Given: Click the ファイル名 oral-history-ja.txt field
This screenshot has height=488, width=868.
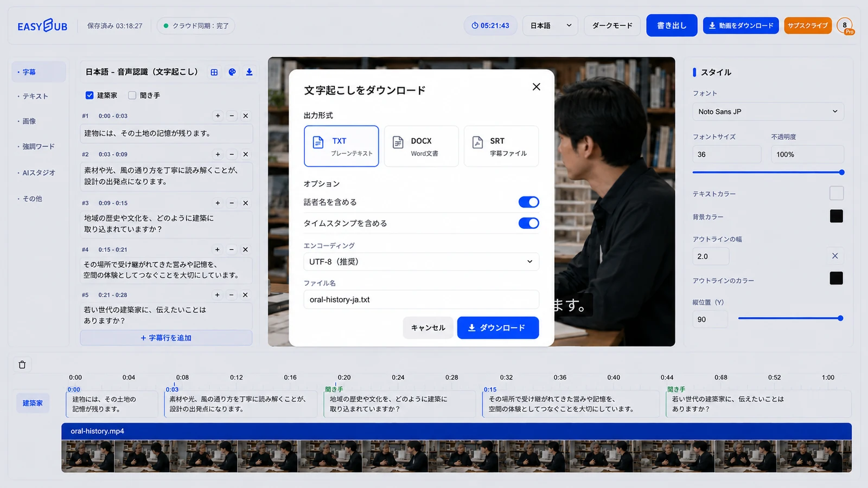Looking at the screenshot, I should [x=421, y=299].
